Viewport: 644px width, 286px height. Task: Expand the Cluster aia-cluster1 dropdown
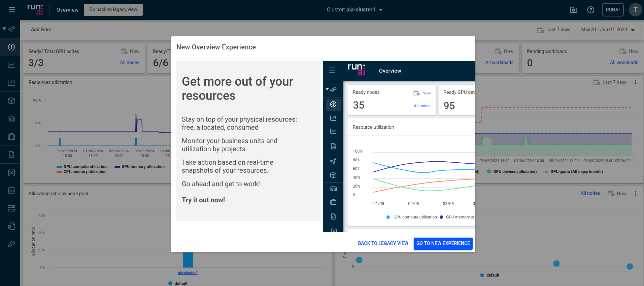pyautogui.click(x=354, y=10)
